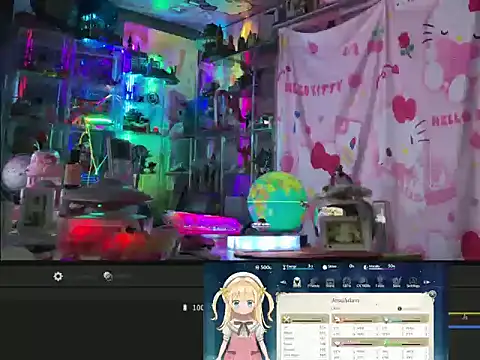480x360 pixels.
Task: Click the crossed swords stats header icon
Action: point(286,320)
